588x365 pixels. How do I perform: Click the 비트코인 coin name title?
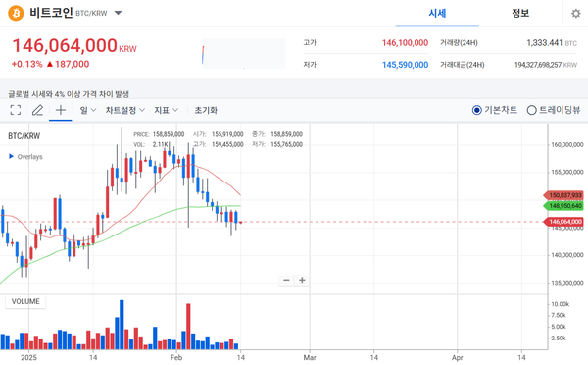[51, 13]
